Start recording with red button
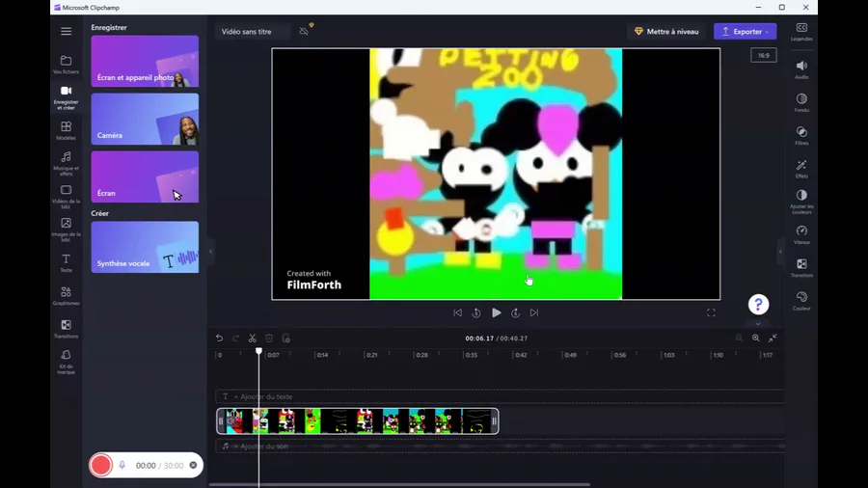The image size is (868, 488). (x=100, y=465)
